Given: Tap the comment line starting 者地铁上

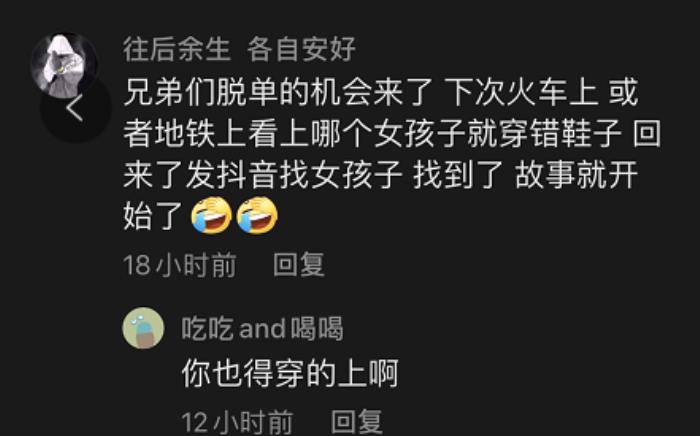Looking at the screenshot, I should [392, 133].
